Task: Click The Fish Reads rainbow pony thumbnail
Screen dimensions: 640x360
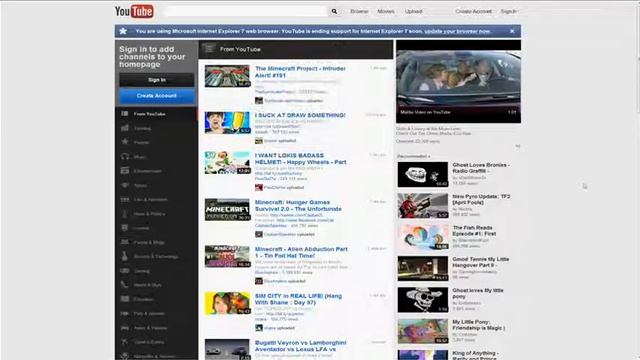Action: [x=422, y=237]
